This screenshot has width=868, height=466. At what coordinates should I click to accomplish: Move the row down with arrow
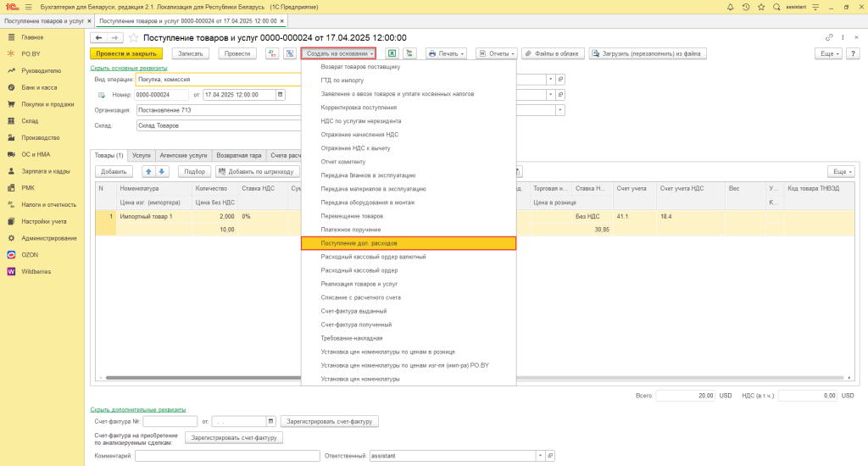(162, 171)
